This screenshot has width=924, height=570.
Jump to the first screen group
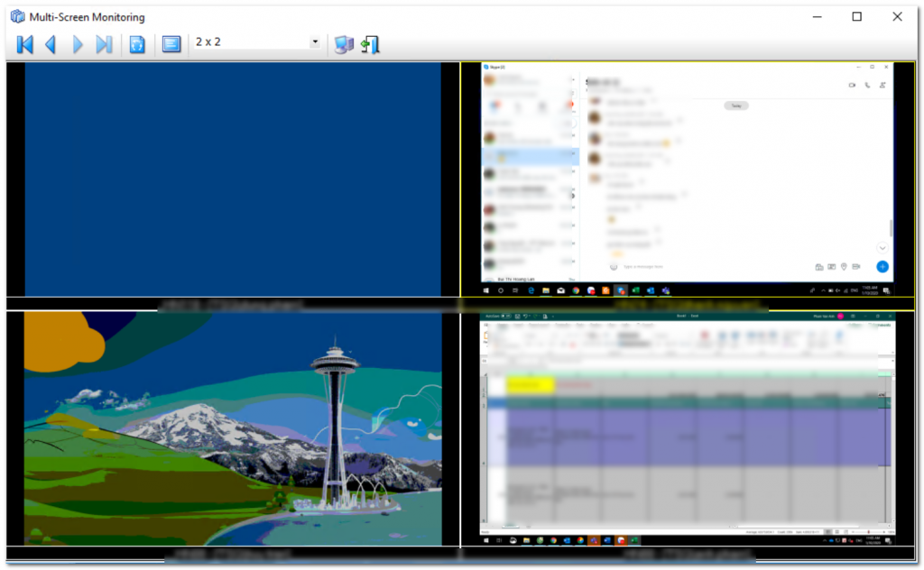pos(24,45)
